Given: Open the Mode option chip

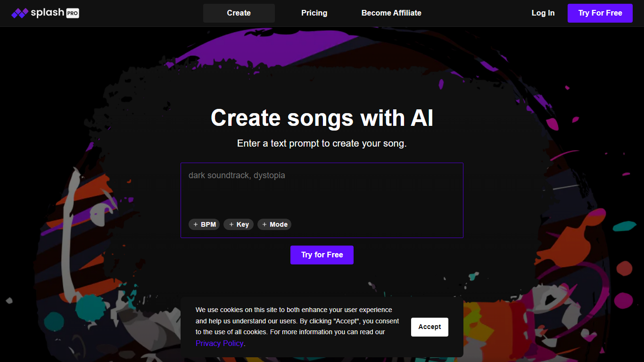Looking at the screenshot, I should [x=274, y=224].
